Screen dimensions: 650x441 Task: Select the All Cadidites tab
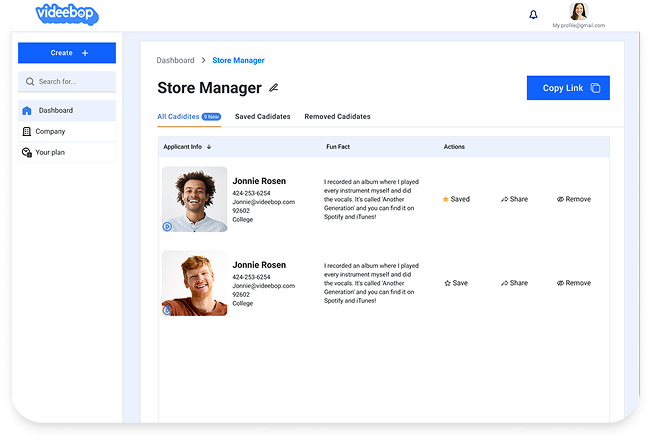[178, 117]
